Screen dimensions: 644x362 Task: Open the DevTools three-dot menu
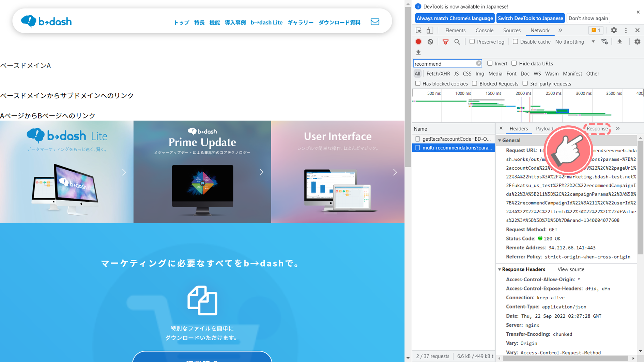click(x=626, y=30)
